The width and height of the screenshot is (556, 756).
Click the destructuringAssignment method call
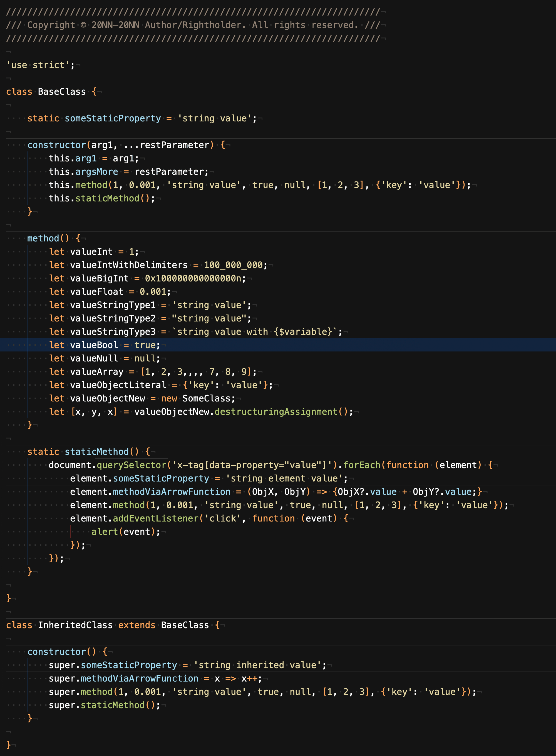(x=276, y=412)
